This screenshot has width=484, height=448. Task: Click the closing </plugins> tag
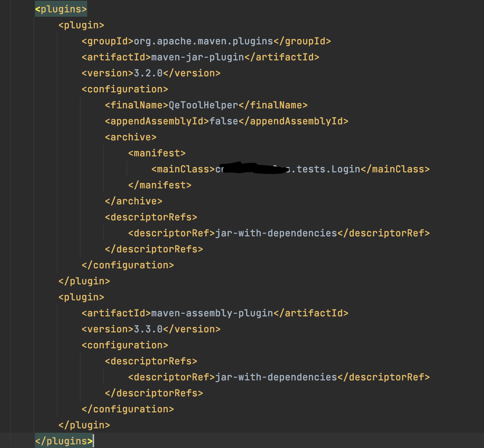(x=64, y=441)
